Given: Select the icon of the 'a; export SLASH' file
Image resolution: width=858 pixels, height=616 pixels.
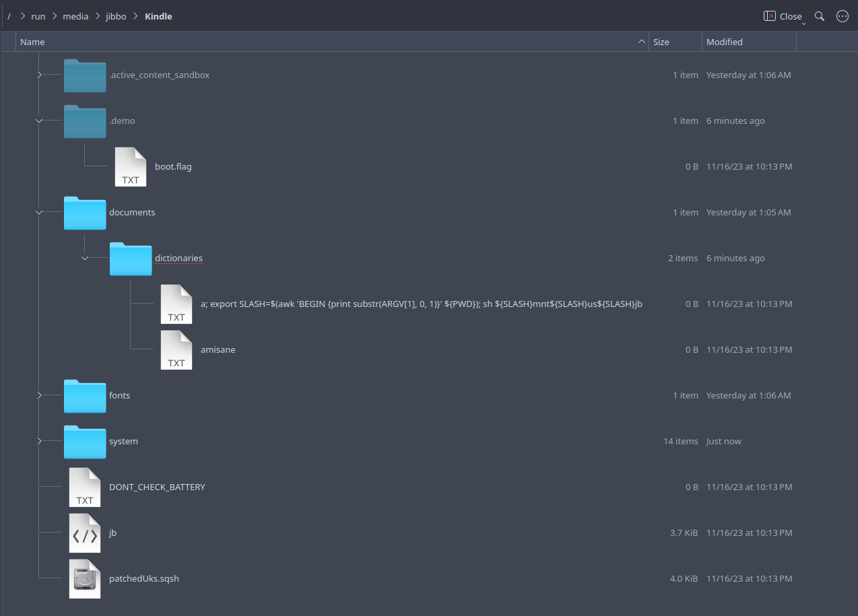Looking at the screenshot, I should (176, 304).
